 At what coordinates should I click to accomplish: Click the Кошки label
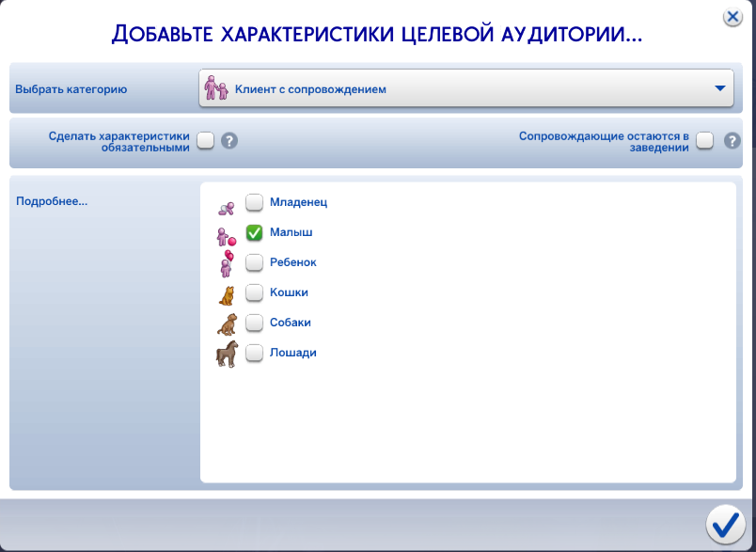[x=289, y=292]
